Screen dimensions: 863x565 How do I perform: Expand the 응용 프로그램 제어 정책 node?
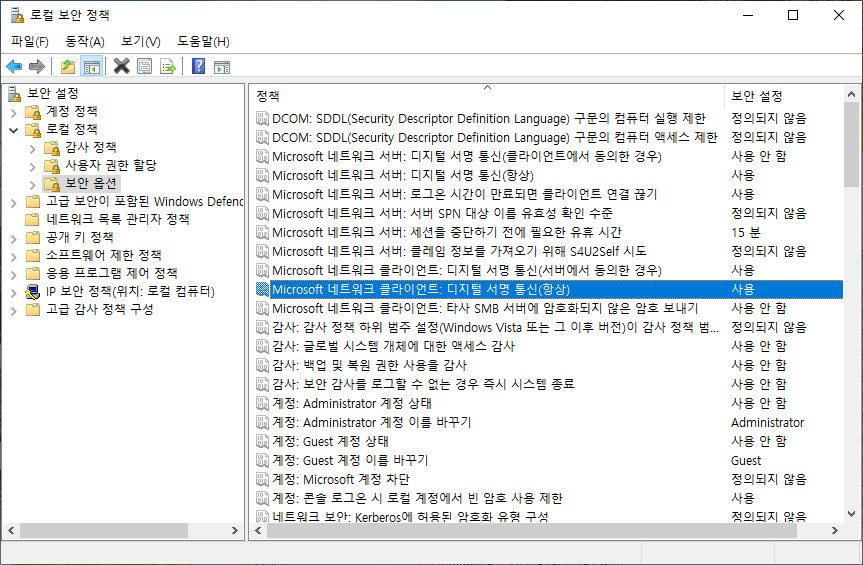[14, 275]
